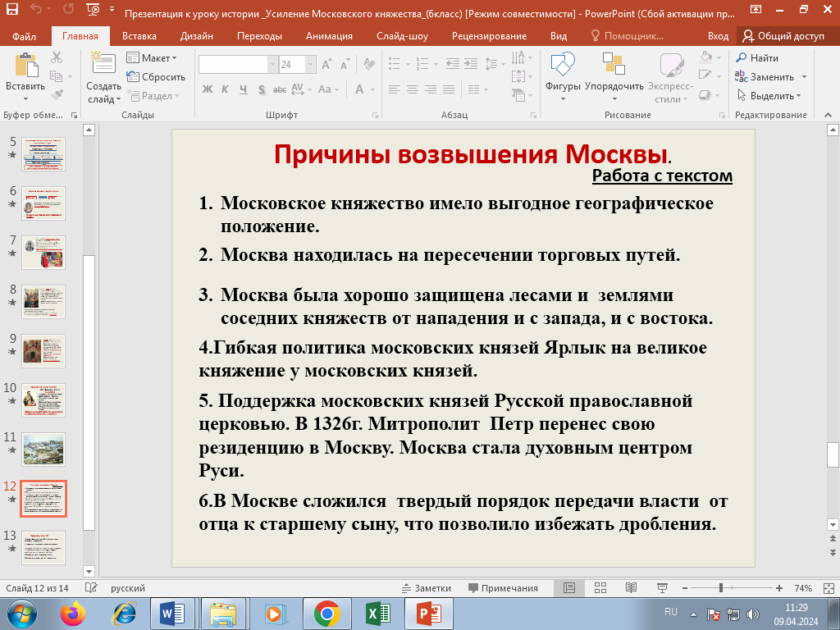This screenshot has width=840, height=630.
Task: Switch to the Переходы tab
Action: point(259,36)
